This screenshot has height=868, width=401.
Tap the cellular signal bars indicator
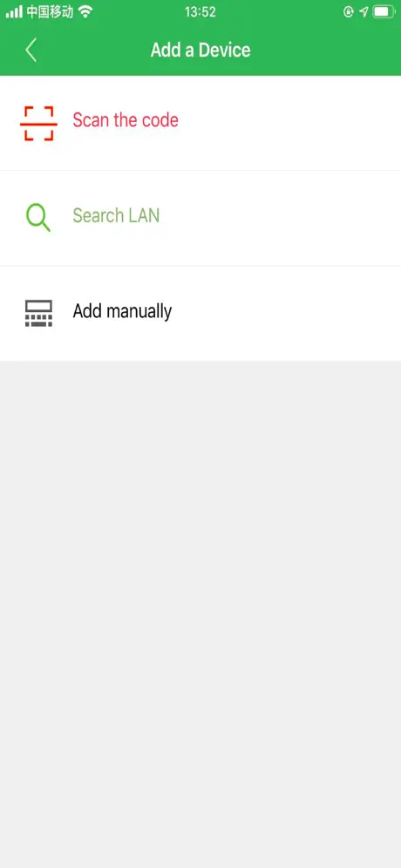[x=15, y=11]
